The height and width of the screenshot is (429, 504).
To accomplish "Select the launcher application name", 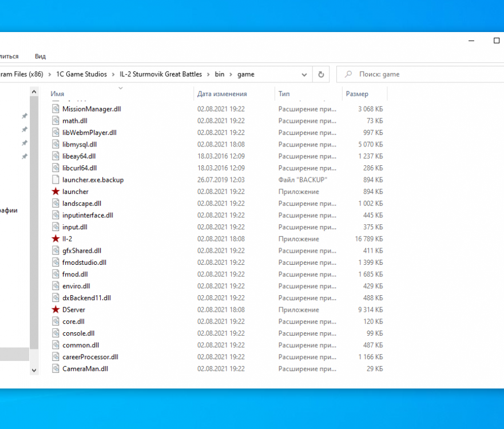I will [x=75, y=192].
